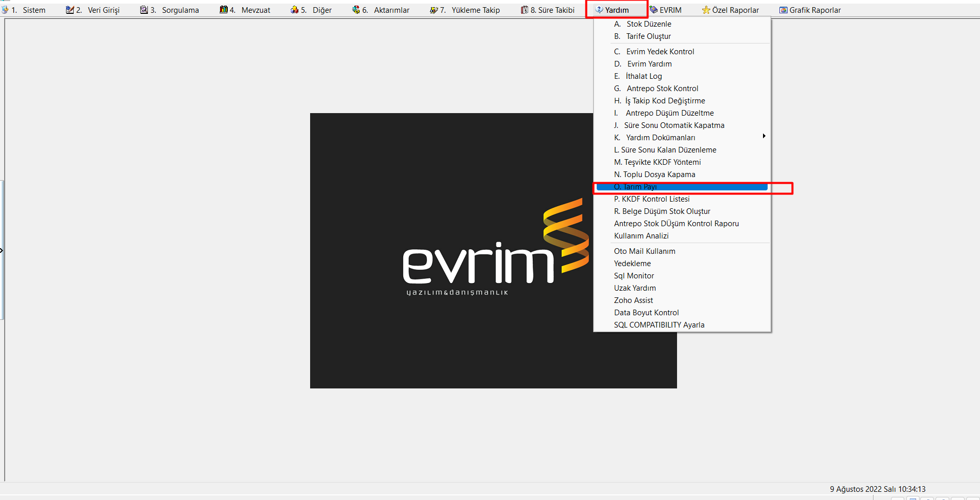Choose Antrepo Stok Kontrol
The width and height of the screenshot is (980, 500).
[682, 89]
